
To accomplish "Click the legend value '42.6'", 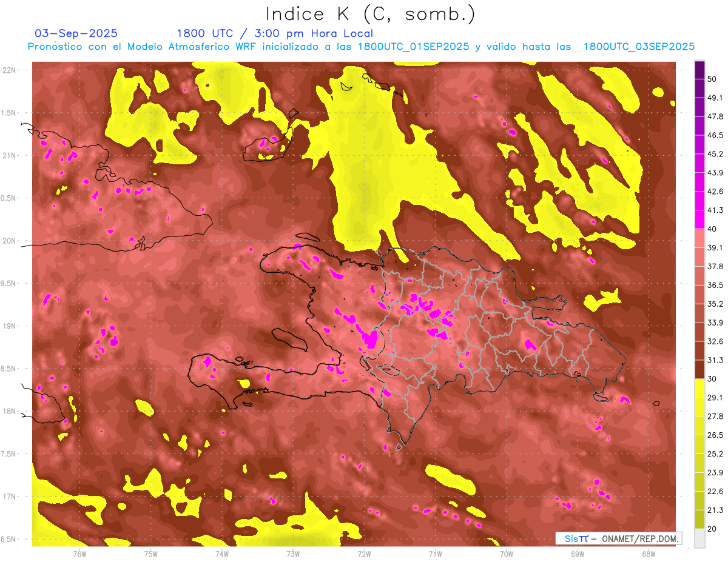I will pyautogui.click(x=715, y=192).
